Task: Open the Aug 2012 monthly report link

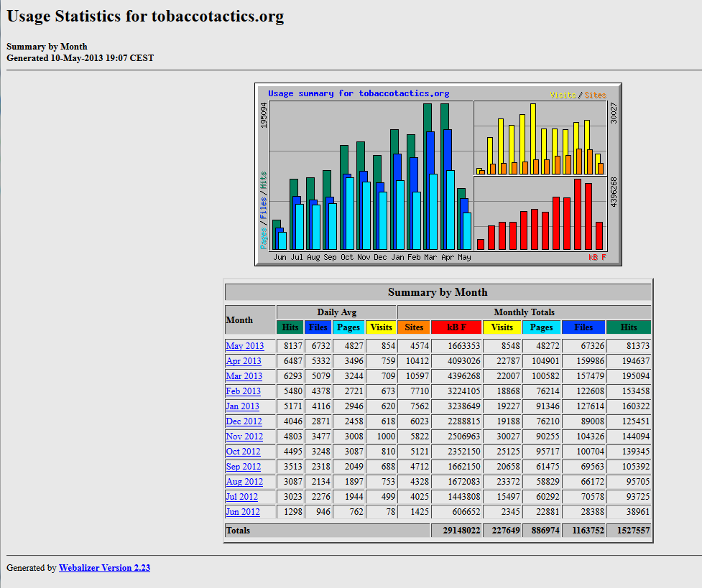Action: click(x=244, y=482)
